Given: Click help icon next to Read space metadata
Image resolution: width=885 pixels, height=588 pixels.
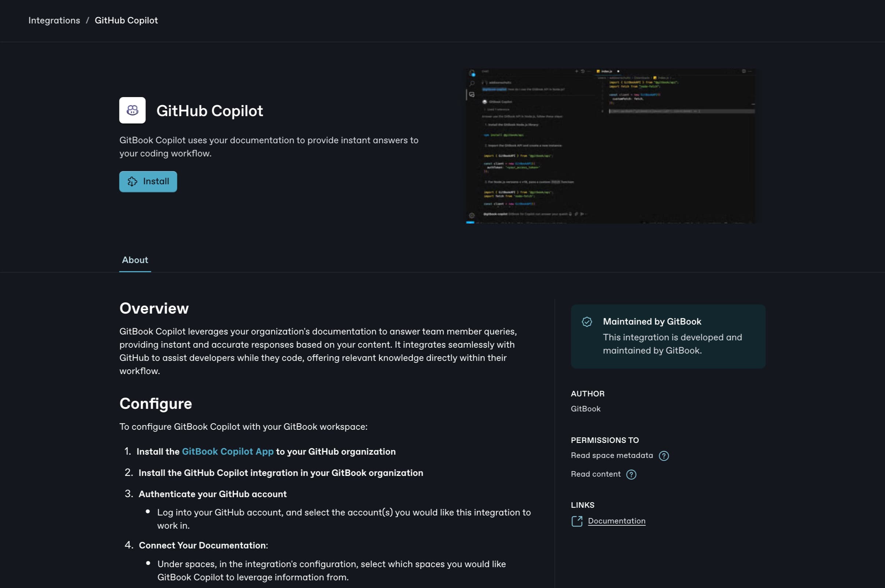Looking at the screenshot, I should coord(663,456).
